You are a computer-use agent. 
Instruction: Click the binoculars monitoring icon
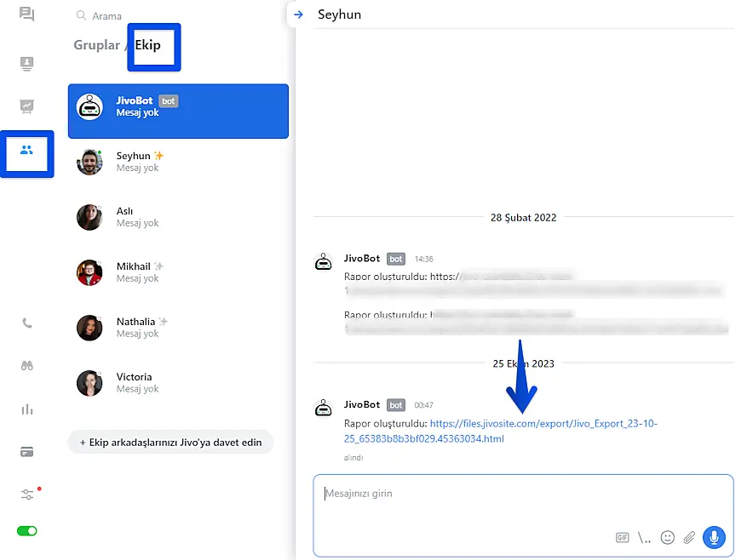point(27,365)
